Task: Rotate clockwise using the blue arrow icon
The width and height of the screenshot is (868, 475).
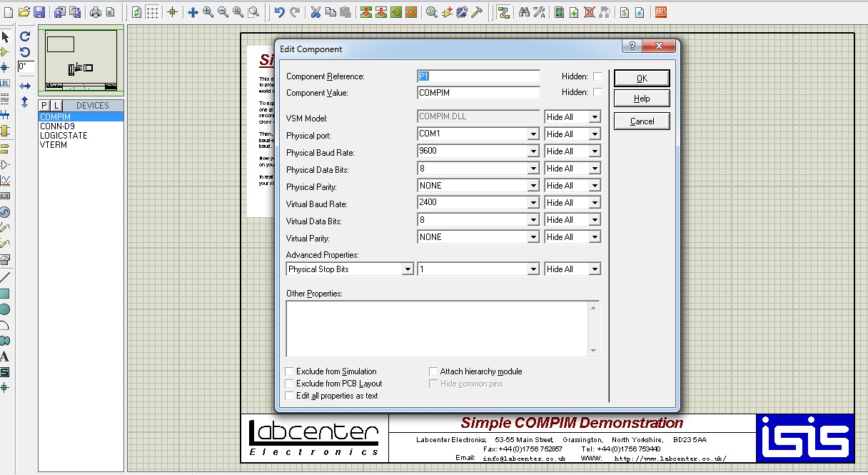Action: coord(25,36)
